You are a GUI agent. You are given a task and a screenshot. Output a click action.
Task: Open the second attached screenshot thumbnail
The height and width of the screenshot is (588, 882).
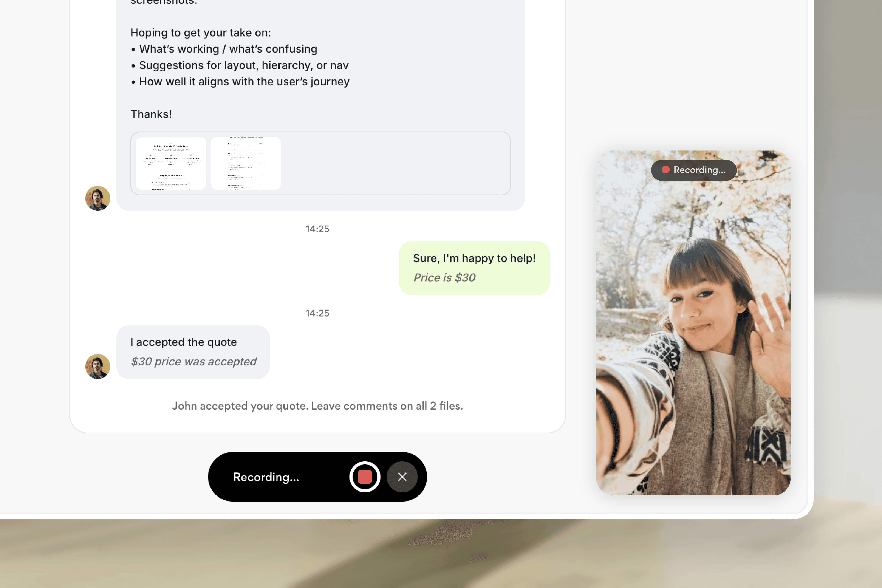pos(246,163)
